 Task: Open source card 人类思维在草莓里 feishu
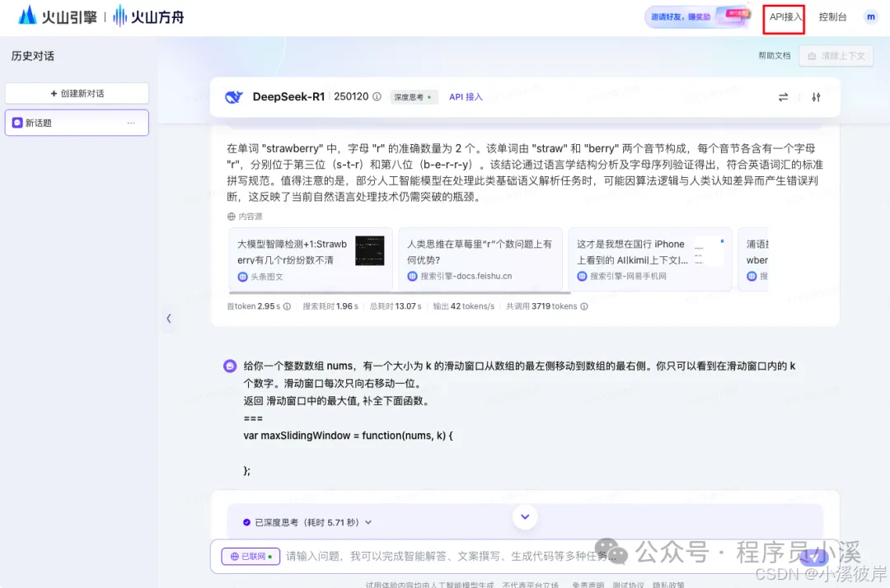(x=480, y=259)
